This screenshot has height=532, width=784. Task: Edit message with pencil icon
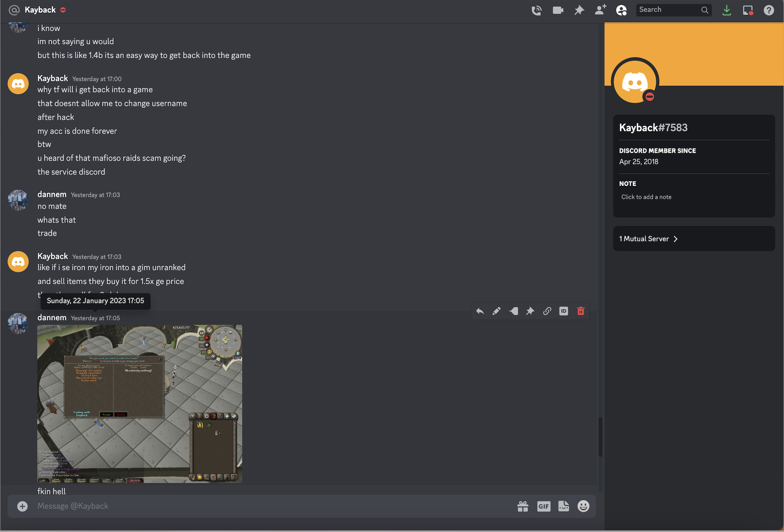496,311
